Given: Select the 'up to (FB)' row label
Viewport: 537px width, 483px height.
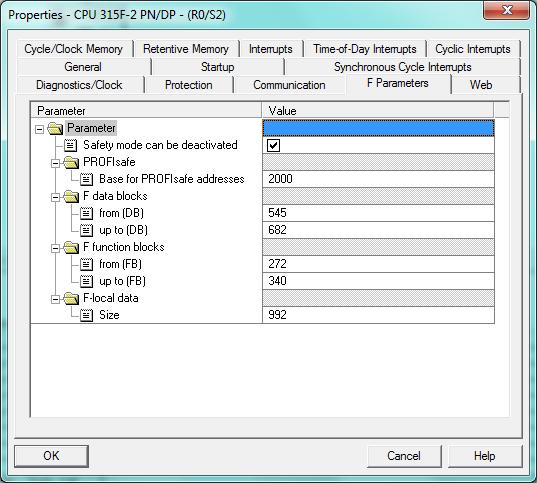Looking at the screenshot, I should click(122, 281).
